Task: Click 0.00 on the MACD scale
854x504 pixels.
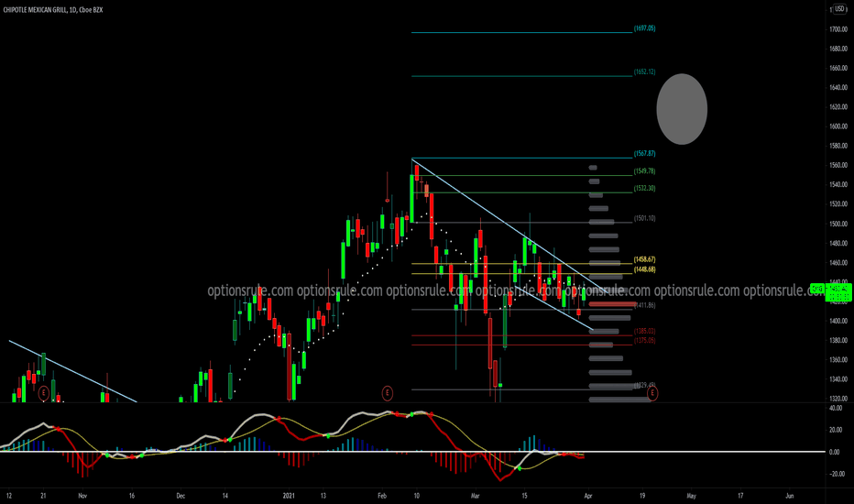Action: click(835, 452)
